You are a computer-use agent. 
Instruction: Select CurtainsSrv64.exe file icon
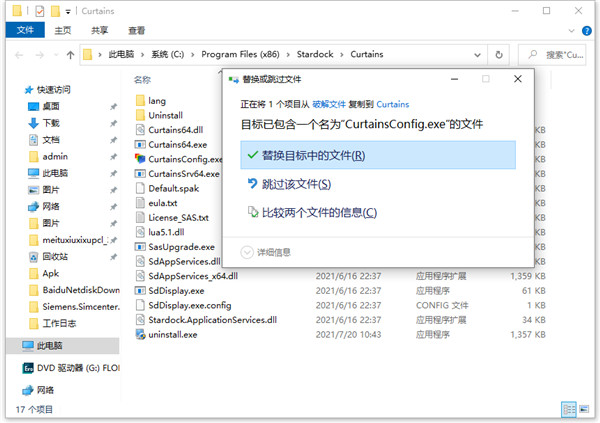(140, 174)
